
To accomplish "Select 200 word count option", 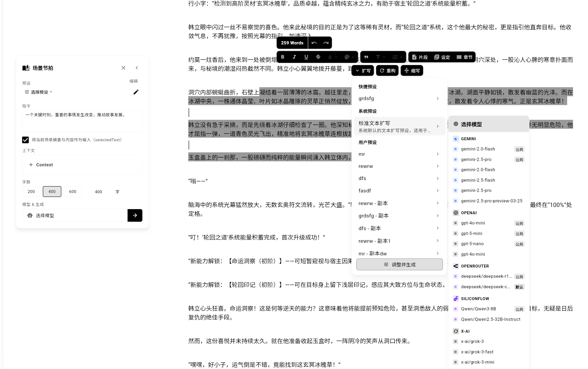I will [x=31, y=192].
